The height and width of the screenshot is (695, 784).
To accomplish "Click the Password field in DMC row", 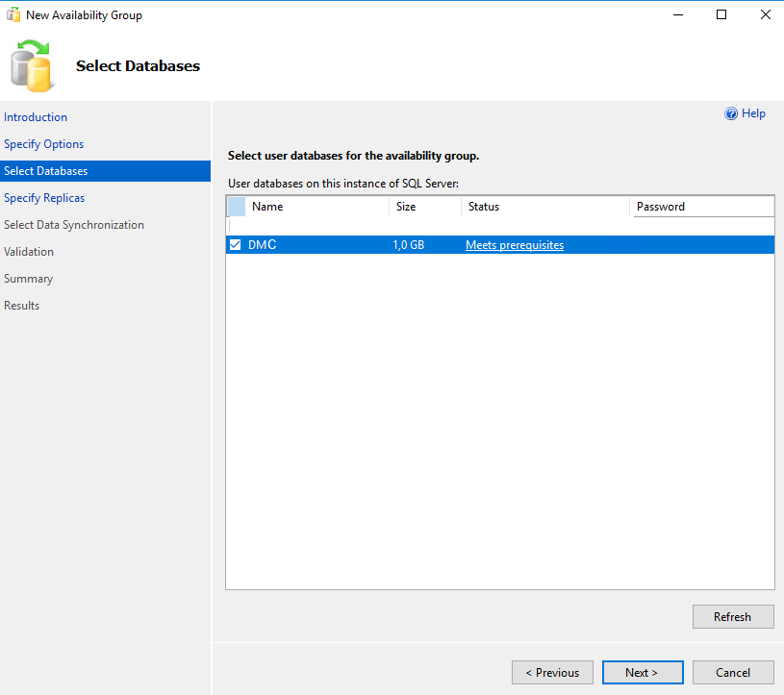I will coord(702,245).
